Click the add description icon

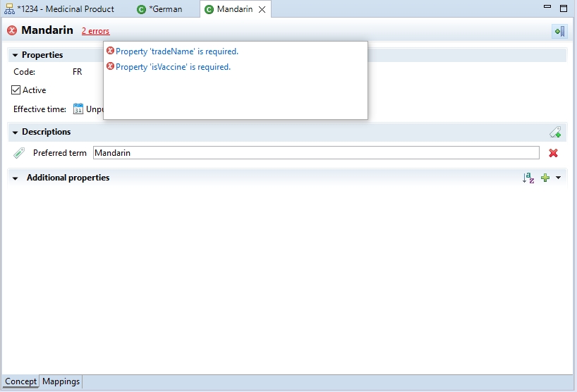555,132
